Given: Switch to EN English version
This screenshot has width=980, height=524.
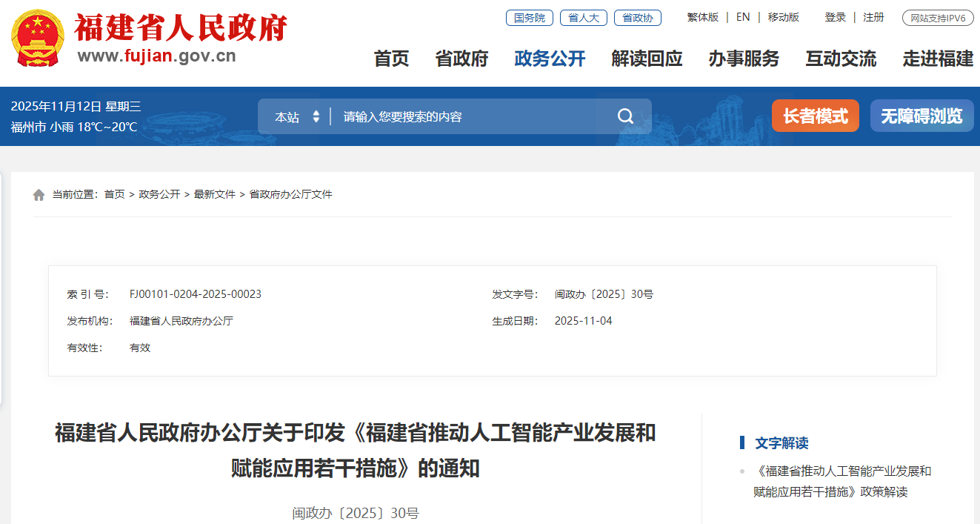Looking at the screenshot, I should tap(743, 17).
